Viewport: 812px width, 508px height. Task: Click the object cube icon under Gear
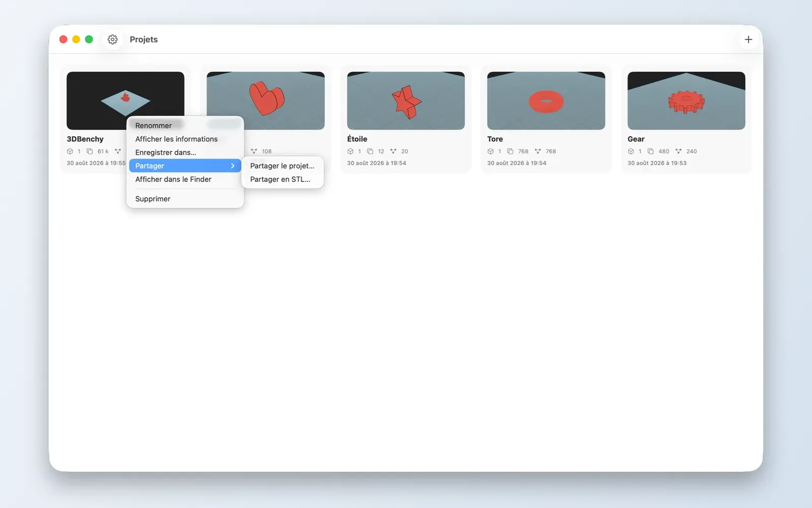(x=631, y=151)
